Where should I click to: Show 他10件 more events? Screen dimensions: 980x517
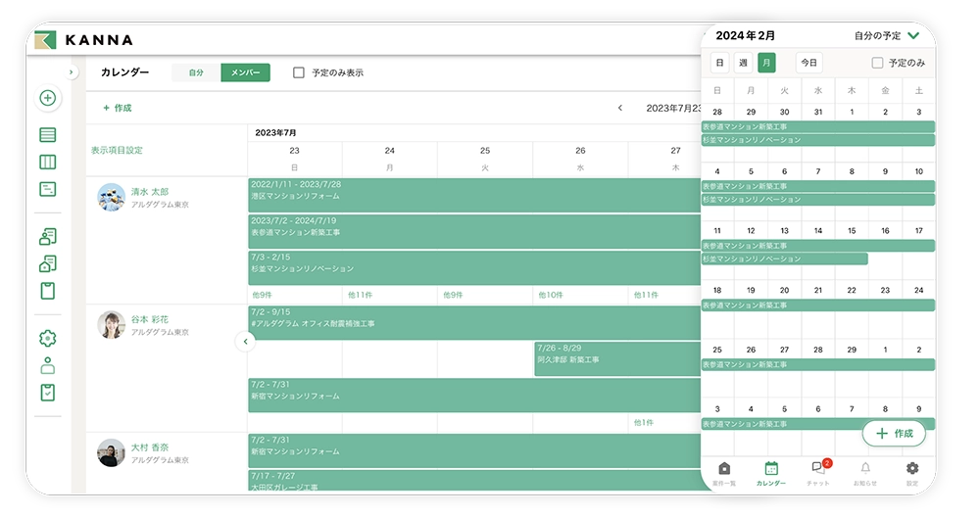point(551,295)
